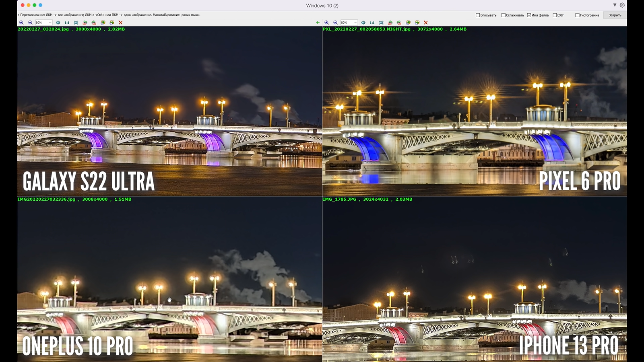The width and height of the screenshot is (644, 362).
Task: Click the filename IMG20220227032336.jpg
Action: (x=46, y=199)
